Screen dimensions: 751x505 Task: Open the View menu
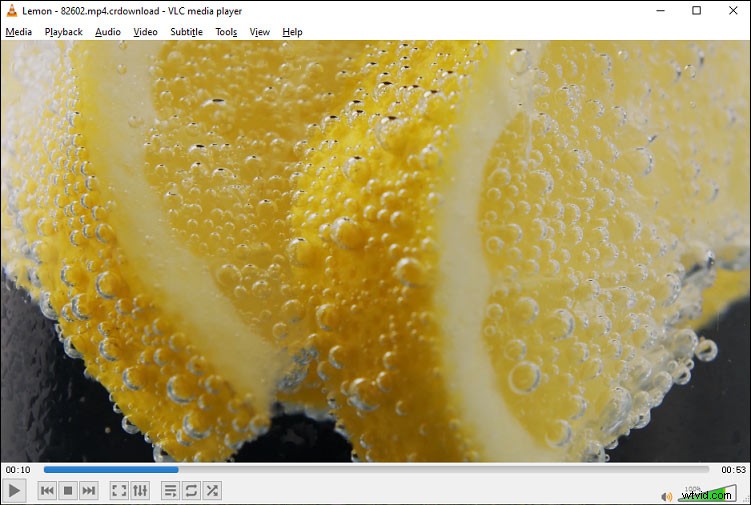260,32
